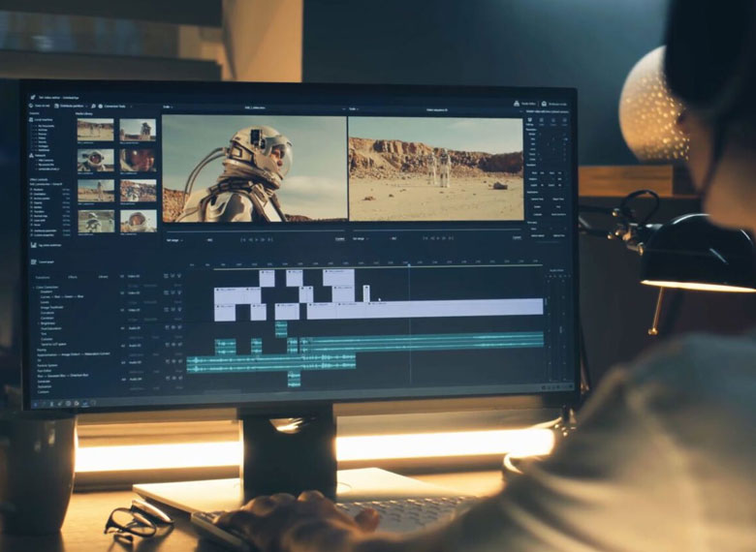Image resolution: width=756 pixels, height=552 pixels.
Task: Collapse the Color Correction effects group
Action: pos(33,287)
